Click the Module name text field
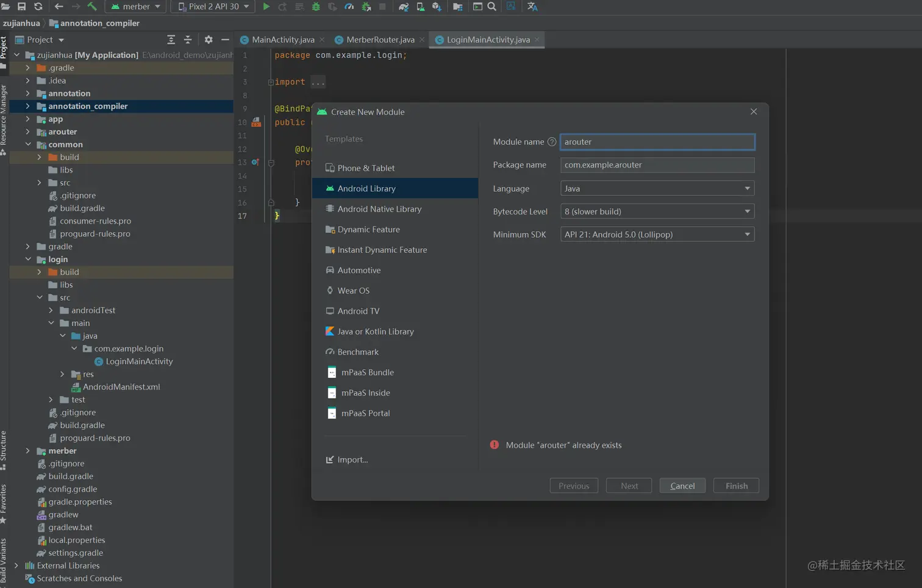 pyautogui.click(x=657, y=142)
